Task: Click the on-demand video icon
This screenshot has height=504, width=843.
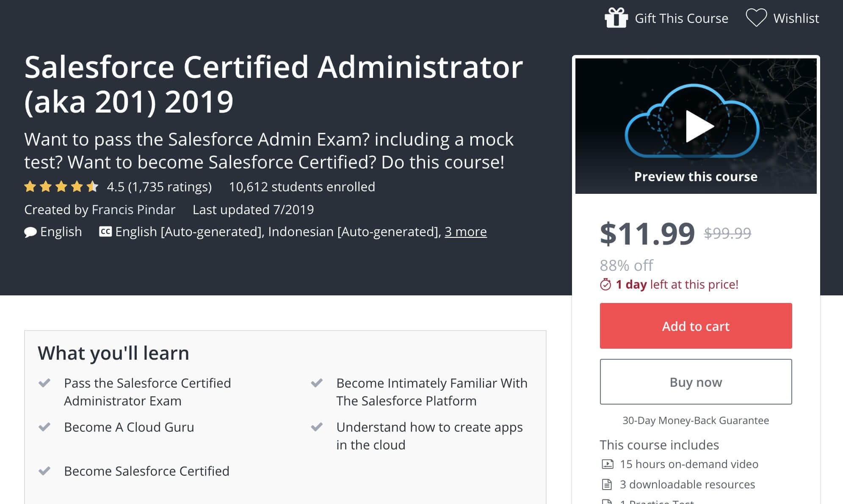Action: coord(608,464)
